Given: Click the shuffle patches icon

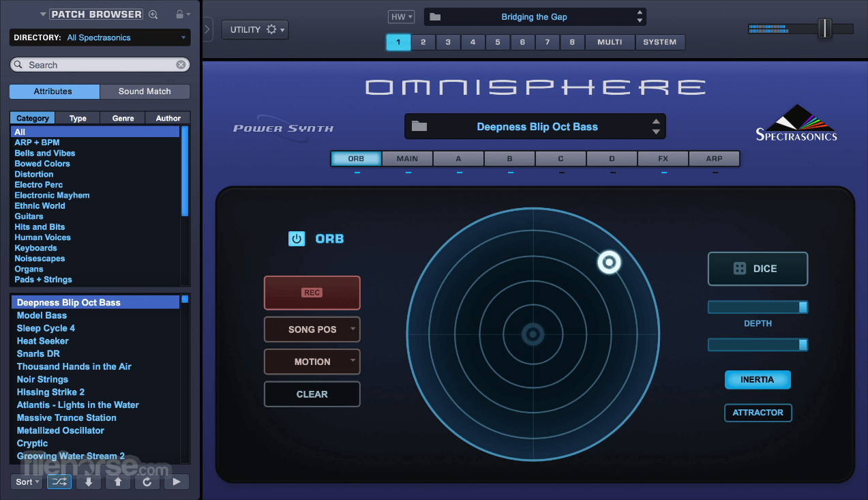Looking at the screenshot, I should pos(59,482).
